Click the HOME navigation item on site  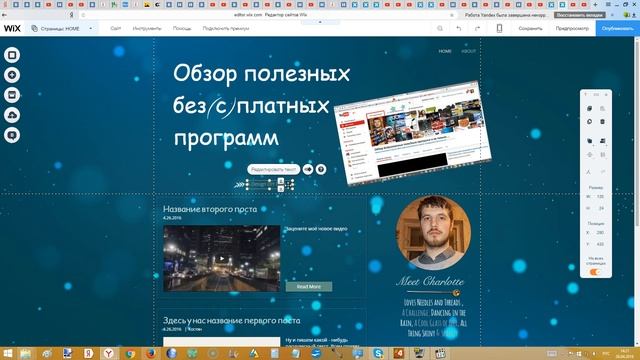[x=445, y=51]
